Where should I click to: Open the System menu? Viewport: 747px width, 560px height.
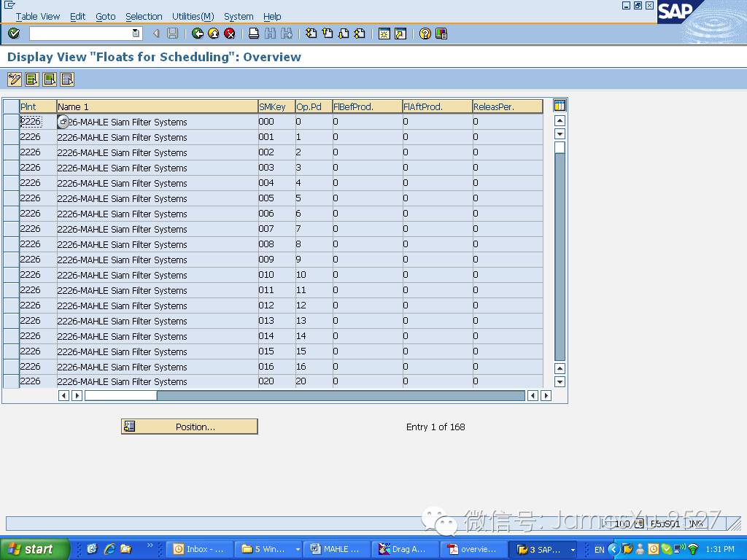pos(239,17)
